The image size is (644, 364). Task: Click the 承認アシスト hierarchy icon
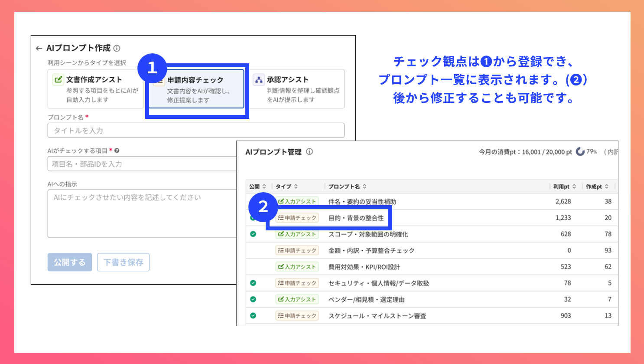tap(259, 80)
